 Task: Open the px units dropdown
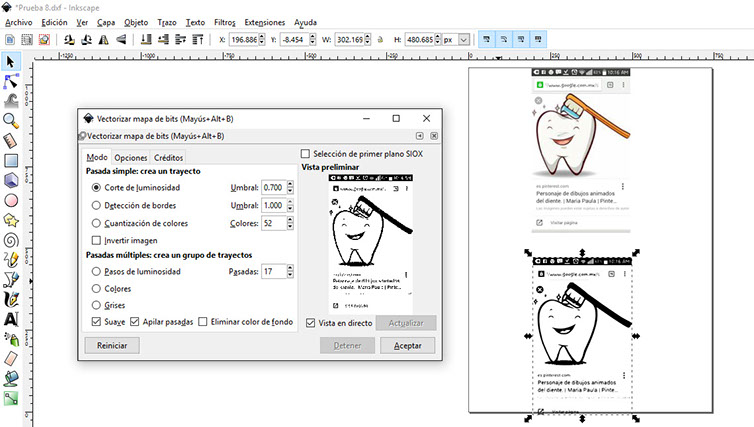click(x=464, y=39)
